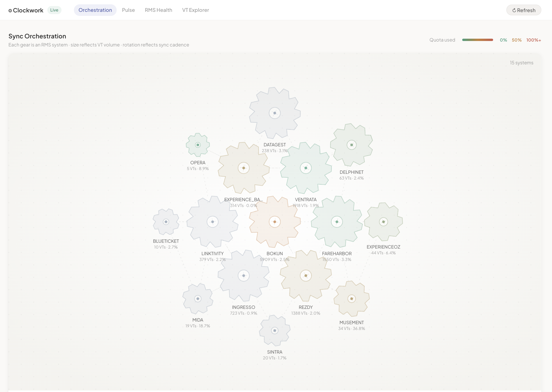Open the Pulse tab
Screen dimensions: 552x392
click(128, 10)
